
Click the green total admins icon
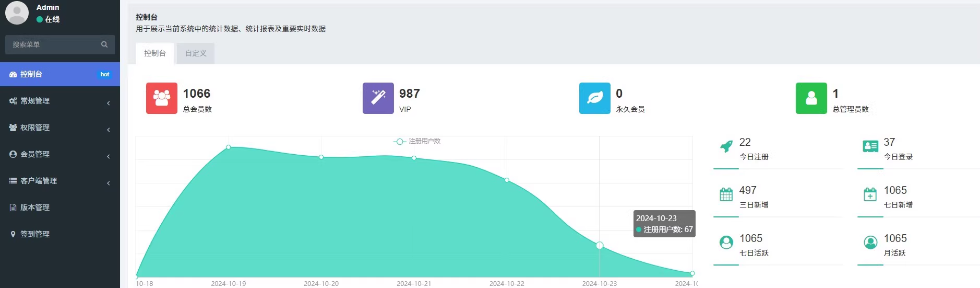click(x=811, y=98)
